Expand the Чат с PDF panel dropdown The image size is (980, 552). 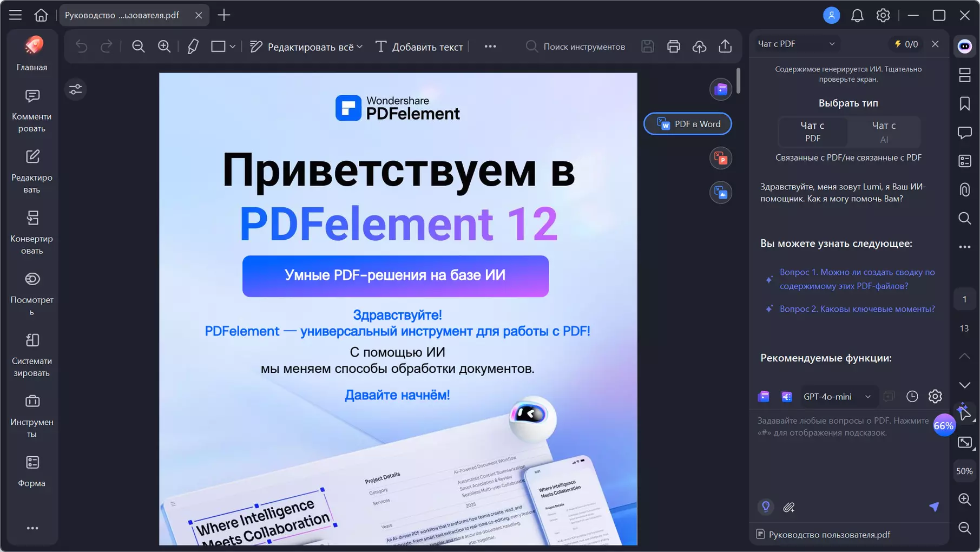(x=797, y=44)
